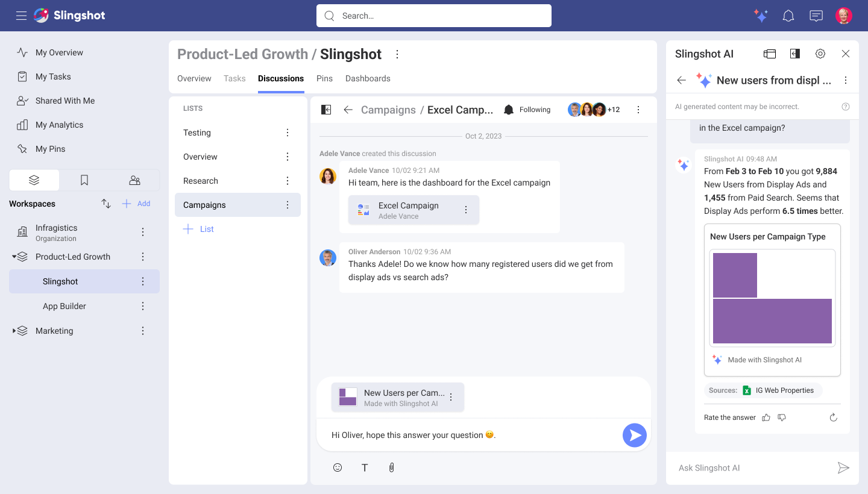Switch to the Dashboards tab
The height and width of the screenshot is (494, 868).
(x=368, y=78)
